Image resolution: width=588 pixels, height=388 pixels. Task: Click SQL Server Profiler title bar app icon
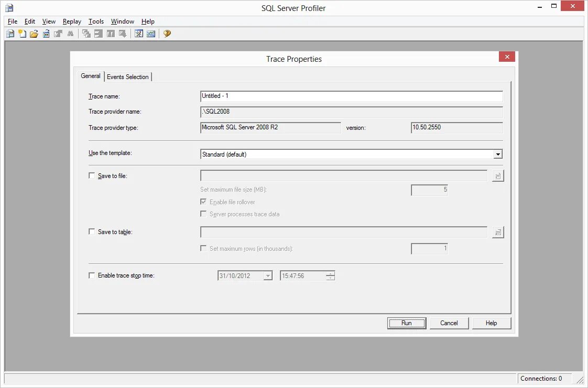pos(9,8)
